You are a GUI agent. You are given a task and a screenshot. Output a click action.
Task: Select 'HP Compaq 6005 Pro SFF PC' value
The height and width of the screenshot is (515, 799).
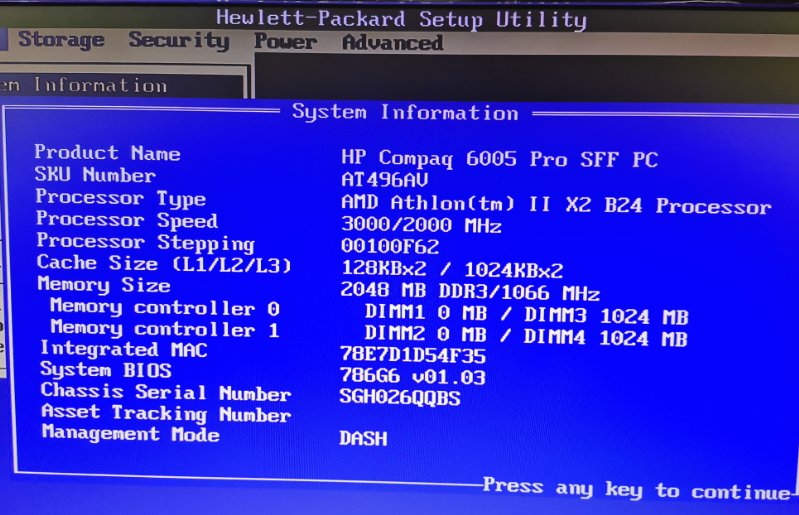(499, 158)
